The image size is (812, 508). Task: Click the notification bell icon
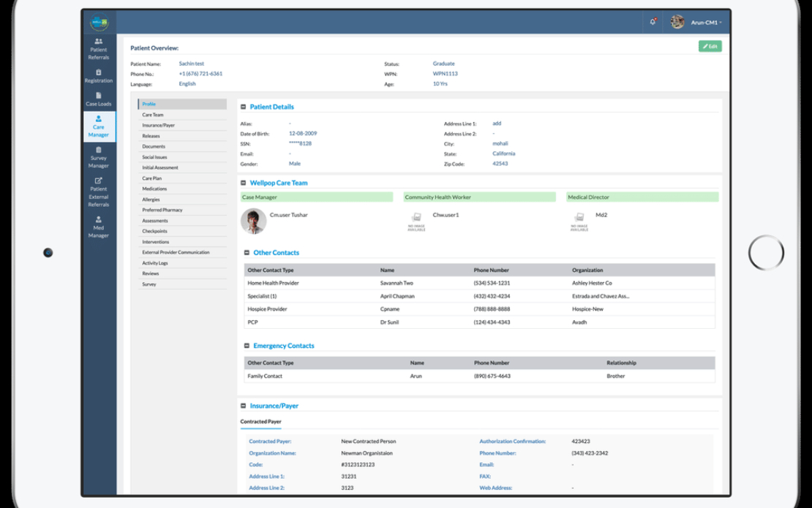point(653,22)
